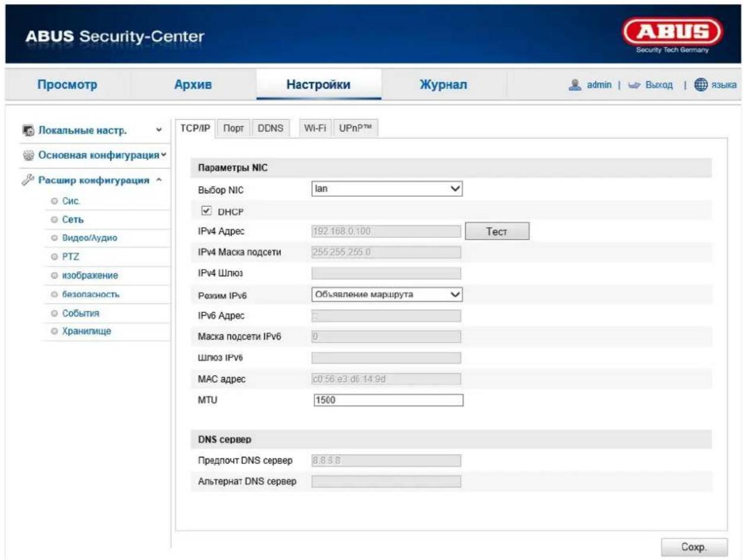Switch to the Архив tab

click(x=193, y=85)
